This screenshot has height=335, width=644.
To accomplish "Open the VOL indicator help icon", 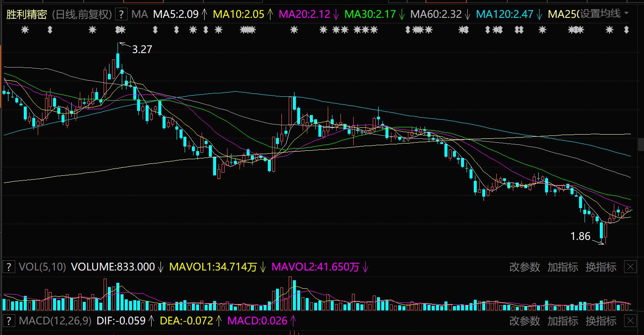I will tap(8, 267).
